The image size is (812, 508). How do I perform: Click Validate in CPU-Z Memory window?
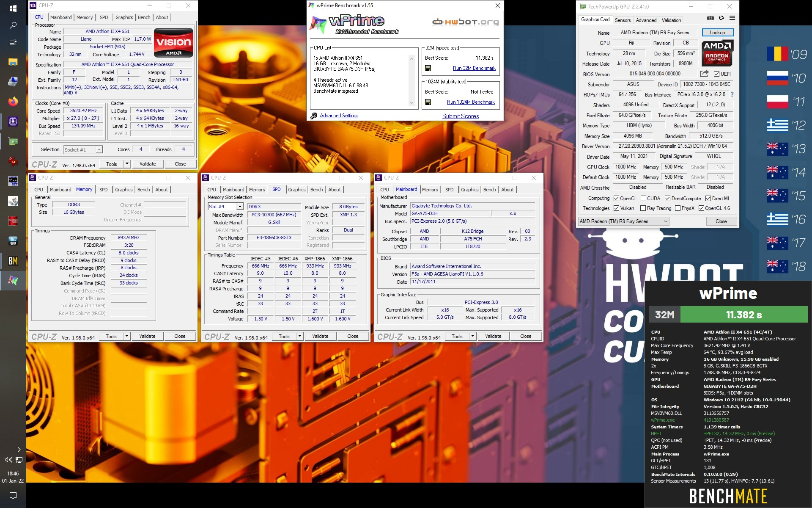[147, 336]
